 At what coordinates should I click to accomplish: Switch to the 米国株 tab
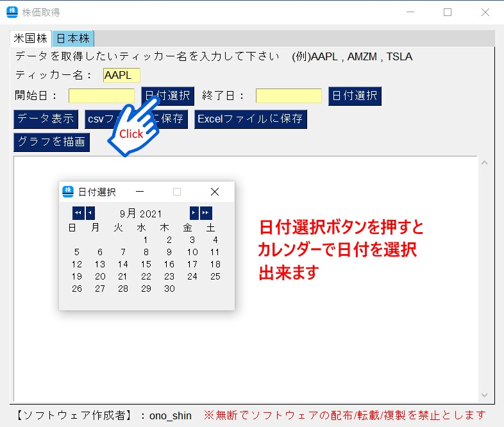(x=31, y=38)
